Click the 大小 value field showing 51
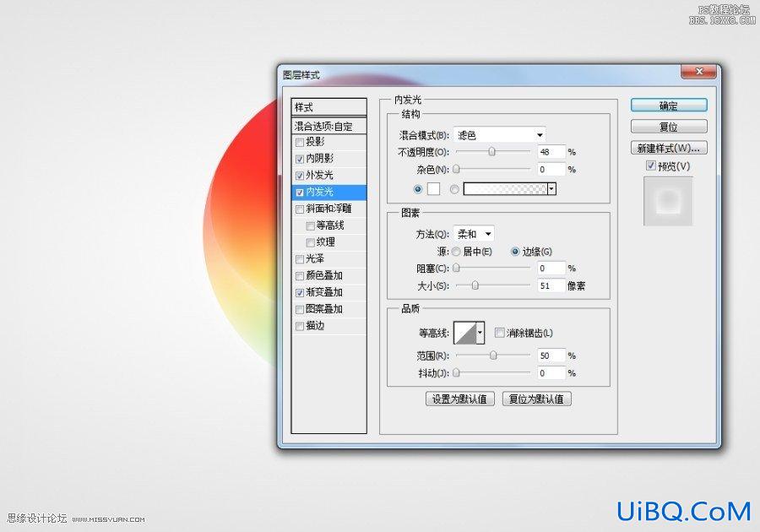 click(x=551, y=286)
